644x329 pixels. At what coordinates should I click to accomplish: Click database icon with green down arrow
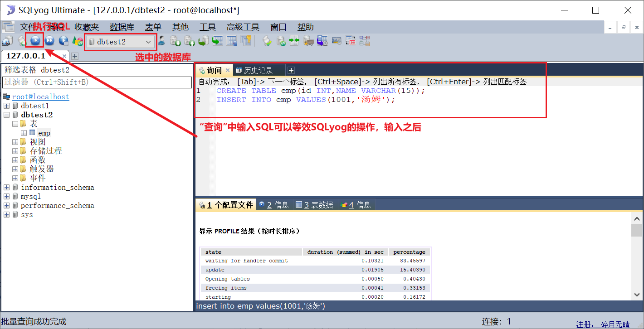(176, 41)
